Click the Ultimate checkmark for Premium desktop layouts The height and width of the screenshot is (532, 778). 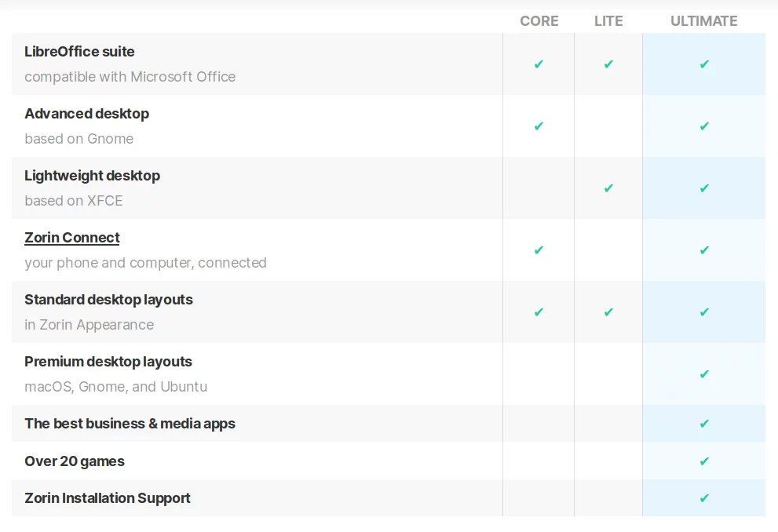pos(704,374)
